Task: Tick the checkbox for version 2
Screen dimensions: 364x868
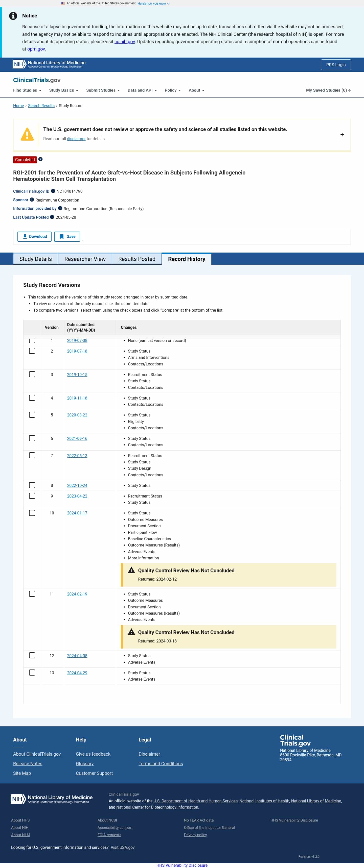Action: pos(32,351)
